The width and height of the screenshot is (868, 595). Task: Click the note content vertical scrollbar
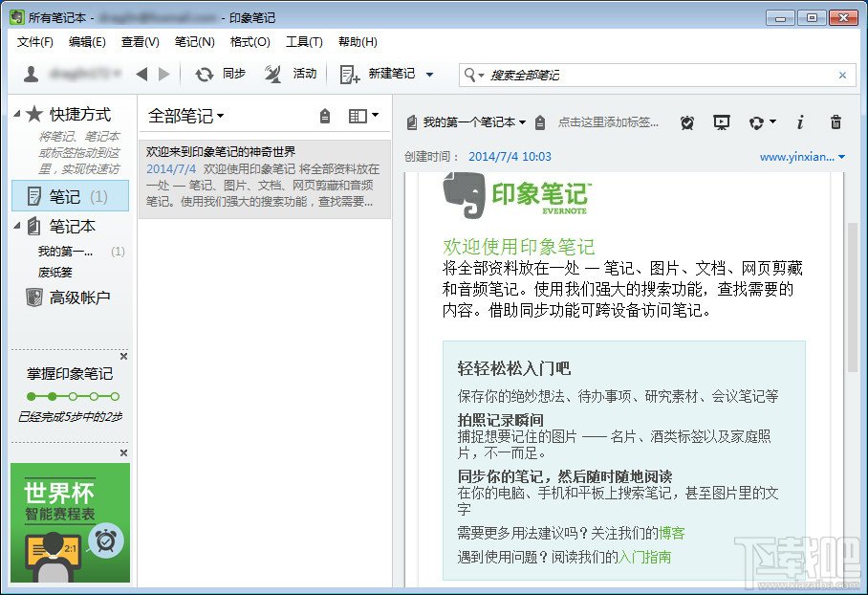click(853, 297)
